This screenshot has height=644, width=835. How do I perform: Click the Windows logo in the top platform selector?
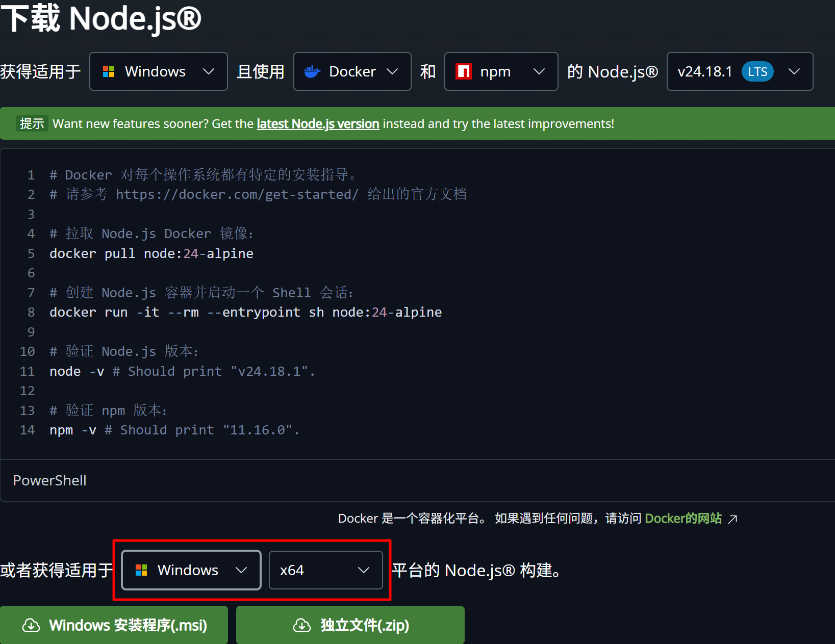click(109, 71)
